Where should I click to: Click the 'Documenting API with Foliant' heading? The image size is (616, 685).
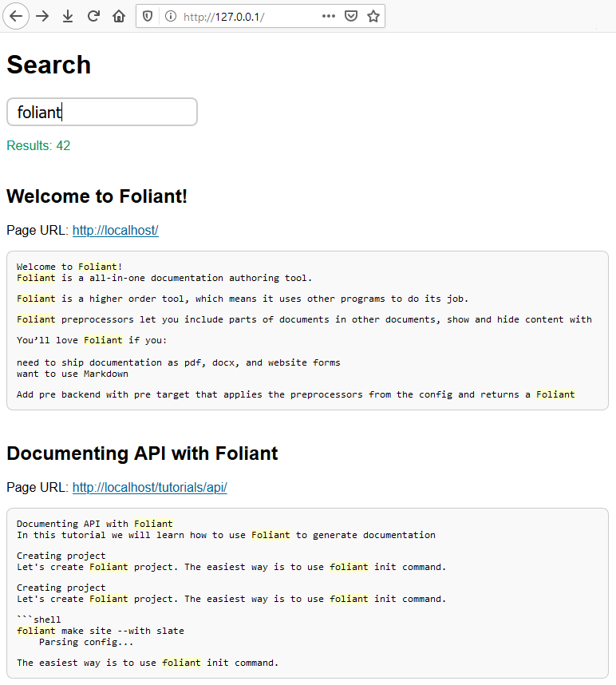pyautogui.click(x=142, y=453)
